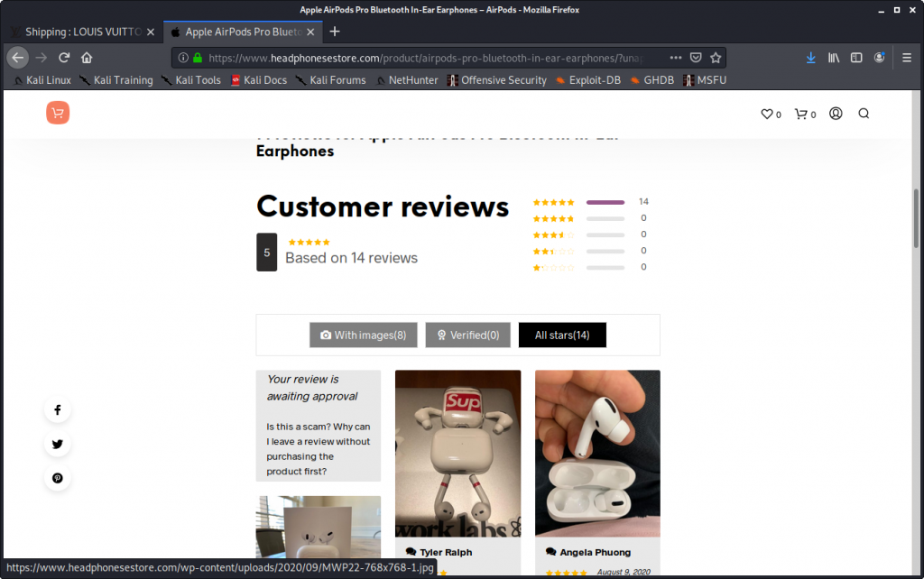Toggle the Firefox sidebar view
This screenshot has height=579, width=924.
tap(856, 58)
